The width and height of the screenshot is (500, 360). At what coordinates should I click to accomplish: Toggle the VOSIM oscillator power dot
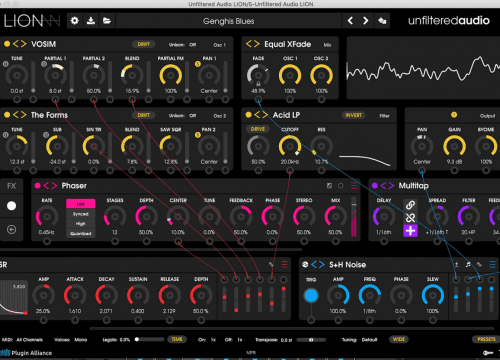(x=7, y=44)
